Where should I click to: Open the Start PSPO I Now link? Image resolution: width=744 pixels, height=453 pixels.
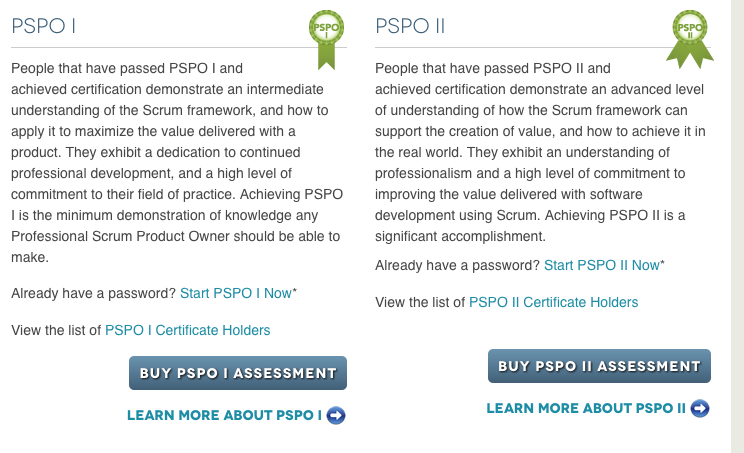click(x=236, y=293)
